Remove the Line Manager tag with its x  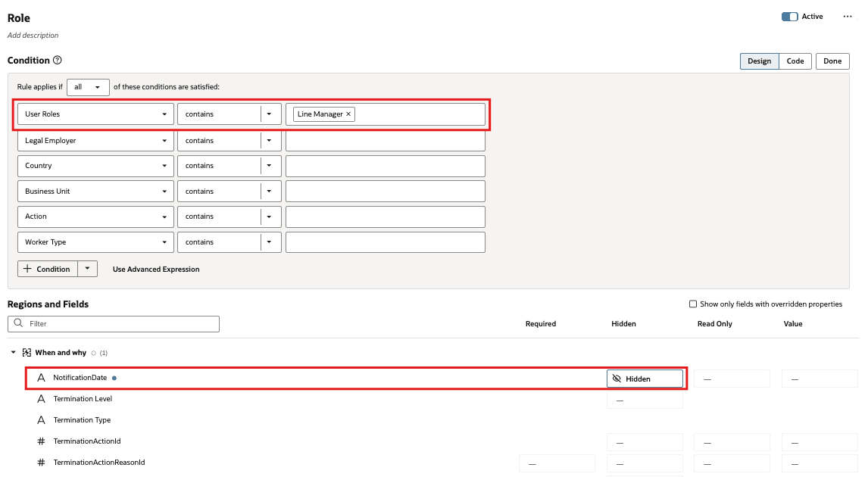click(348, 114)
